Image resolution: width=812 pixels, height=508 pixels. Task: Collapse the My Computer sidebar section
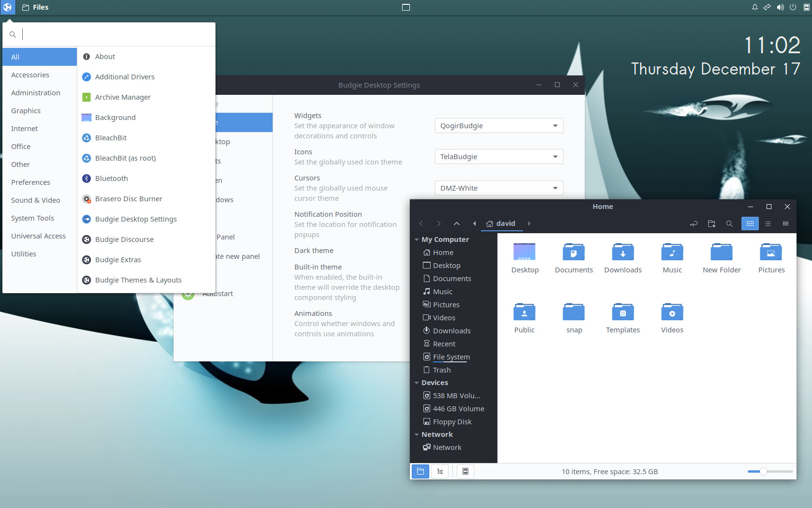tap(417, 239)
